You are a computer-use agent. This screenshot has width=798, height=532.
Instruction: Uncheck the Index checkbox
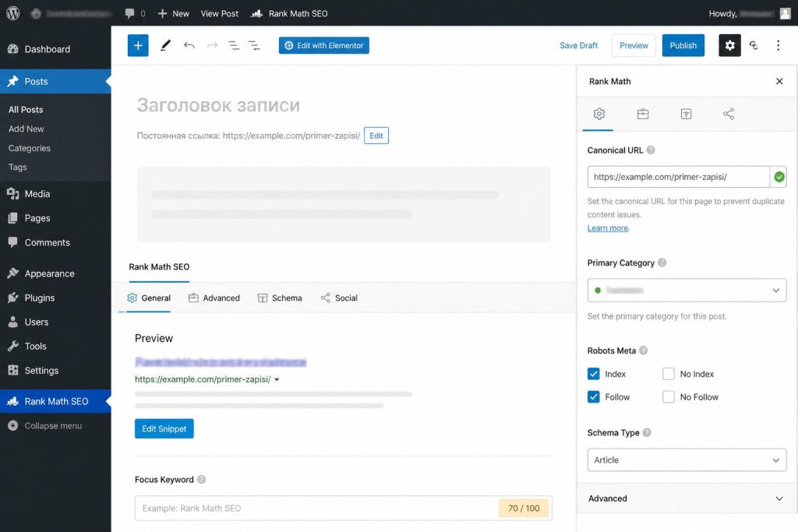coord(593,374)
